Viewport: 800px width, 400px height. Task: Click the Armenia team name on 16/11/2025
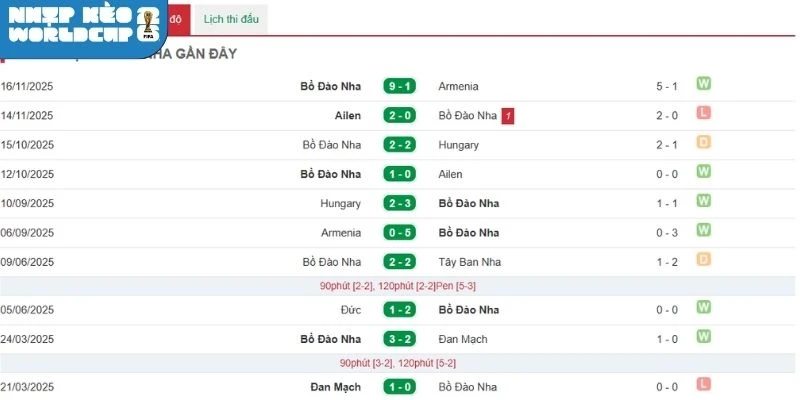(x=458, y=86)
